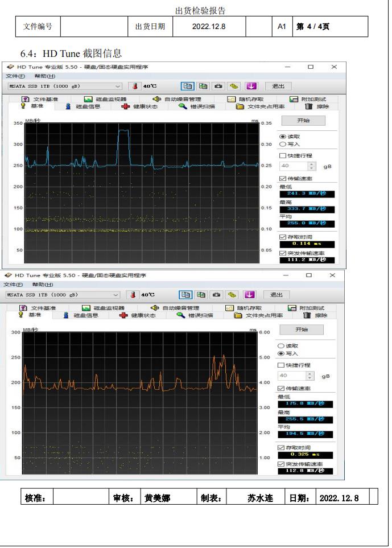
Task: Open 文件(F) menu in lower window
Action: (13, 285)
